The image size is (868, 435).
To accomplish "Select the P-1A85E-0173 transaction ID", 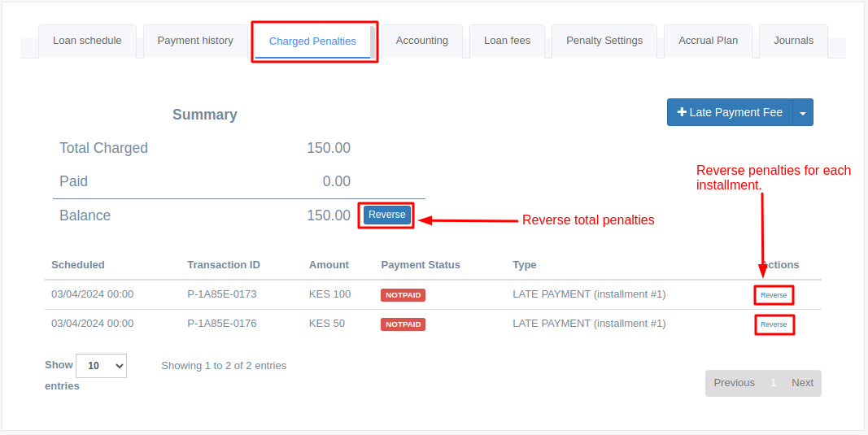I will pos(222,294).
